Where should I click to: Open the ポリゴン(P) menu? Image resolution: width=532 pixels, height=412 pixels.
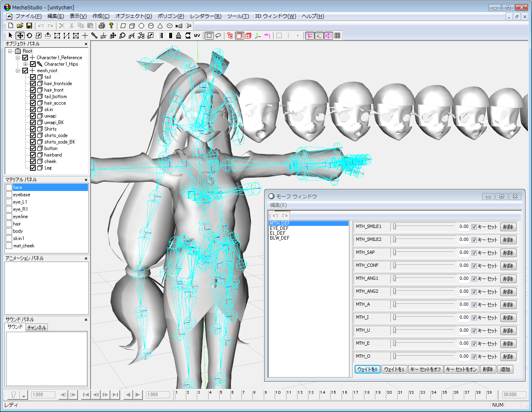171,16
